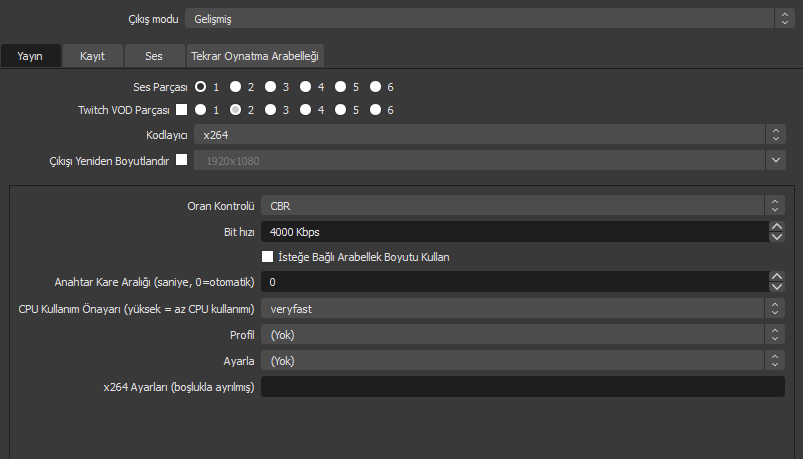
Task: Open the Ses tab
Action: 154,56
